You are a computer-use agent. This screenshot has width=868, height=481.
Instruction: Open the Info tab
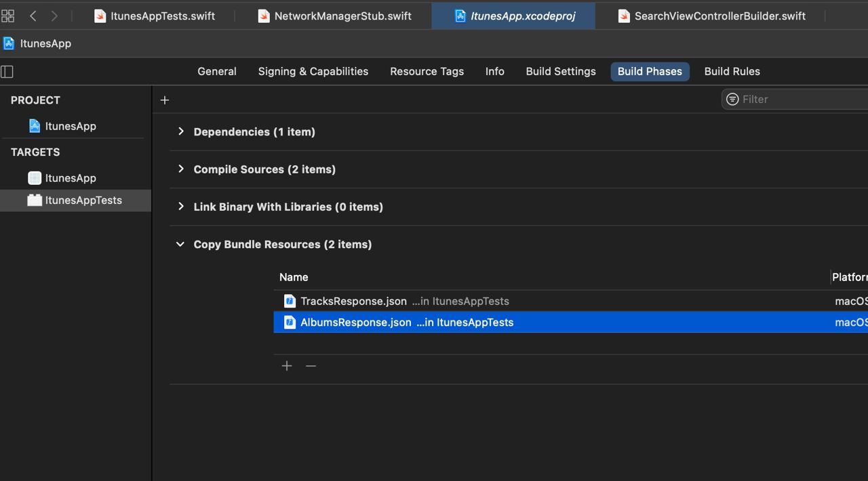tap(495, 71)
